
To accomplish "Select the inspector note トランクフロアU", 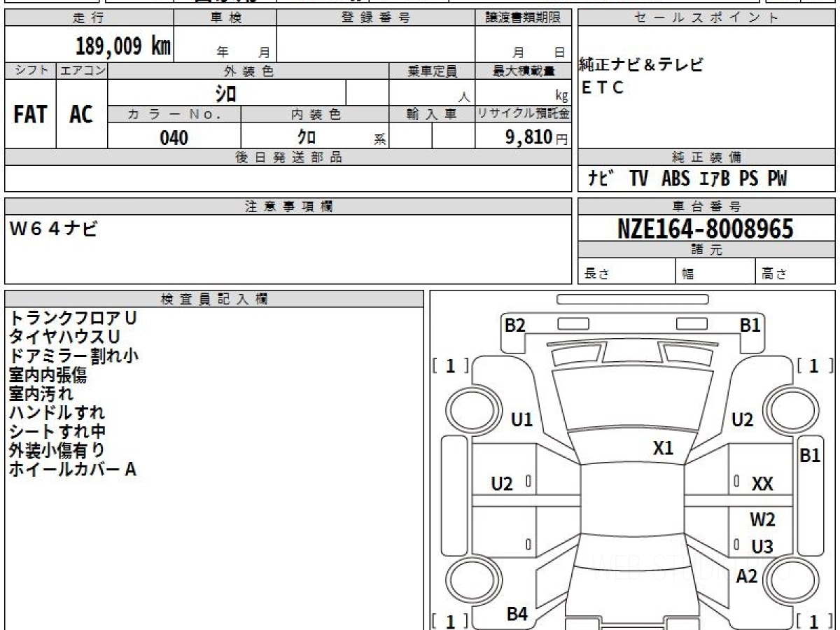I will tap(73, 318).
